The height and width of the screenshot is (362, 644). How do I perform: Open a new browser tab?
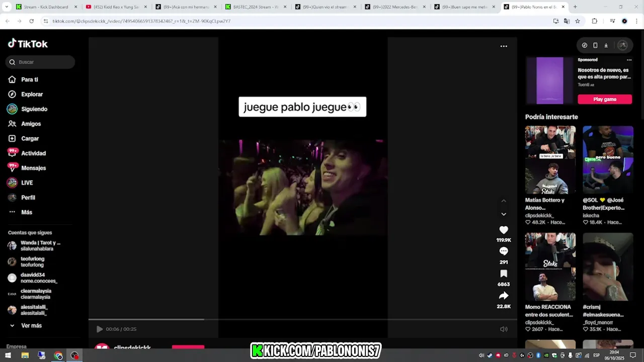click(575, 7)
